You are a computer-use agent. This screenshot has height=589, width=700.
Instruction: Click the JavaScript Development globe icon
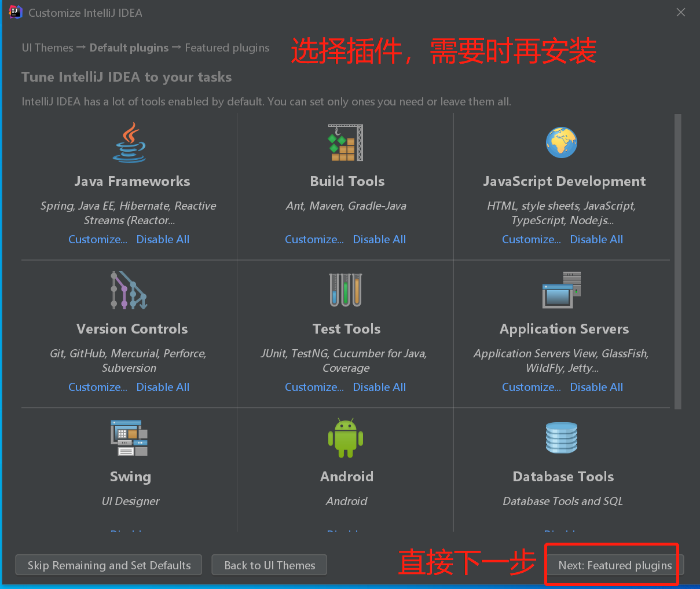tap(562, 142)
